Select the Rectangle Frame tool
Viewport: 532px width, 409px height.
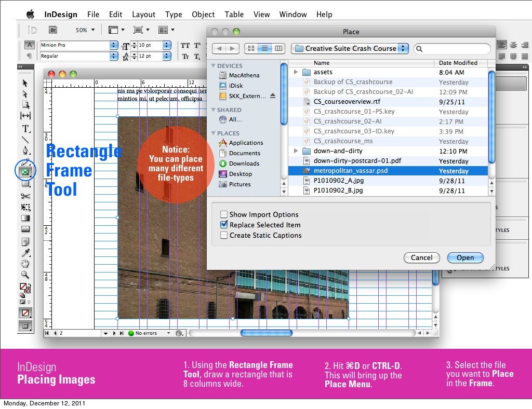pyautogui.click(x=25, y=171)
